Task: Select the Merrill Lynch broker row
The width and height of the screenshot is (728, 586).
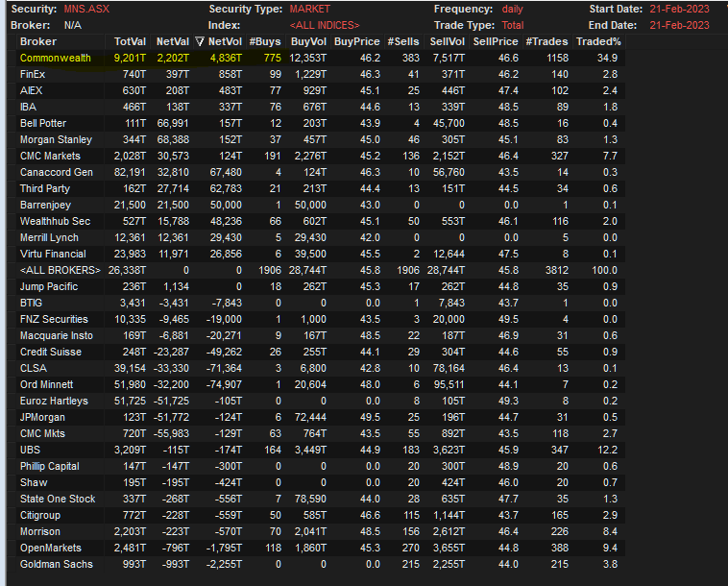Action: tap(321, 237)
